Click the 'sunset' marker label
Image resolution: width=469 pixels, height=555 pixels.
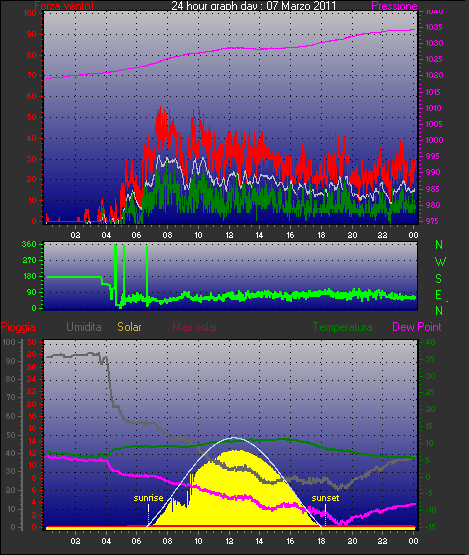(x=325, y=498)
